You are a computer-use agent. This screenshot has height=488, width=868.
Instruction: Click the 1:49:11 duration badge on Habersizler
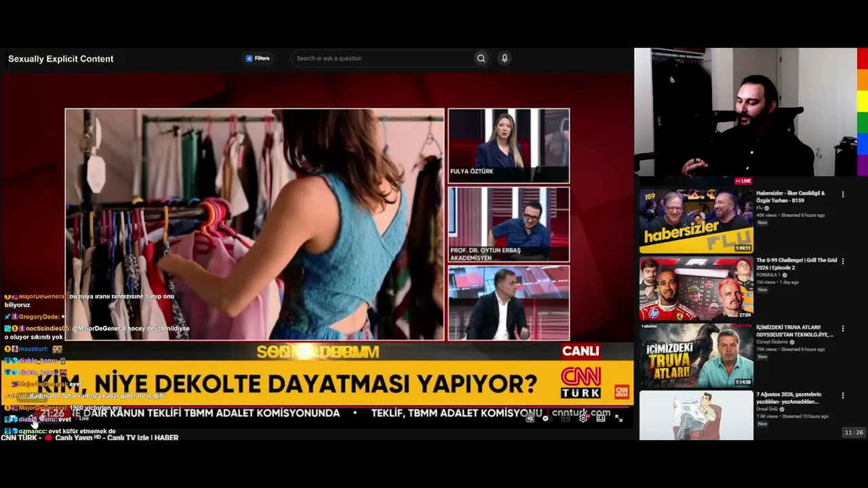[x=743, y=248]
